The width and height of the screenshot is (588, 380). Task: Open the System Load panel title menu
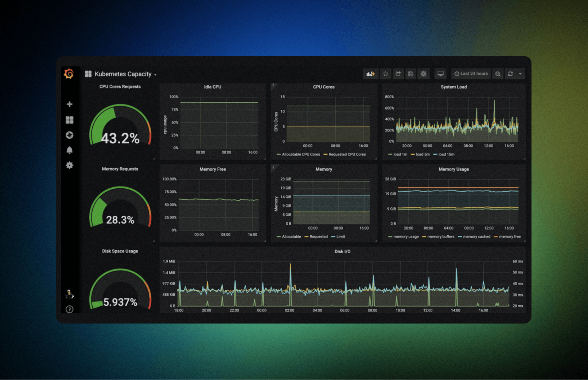pos(453,87)
